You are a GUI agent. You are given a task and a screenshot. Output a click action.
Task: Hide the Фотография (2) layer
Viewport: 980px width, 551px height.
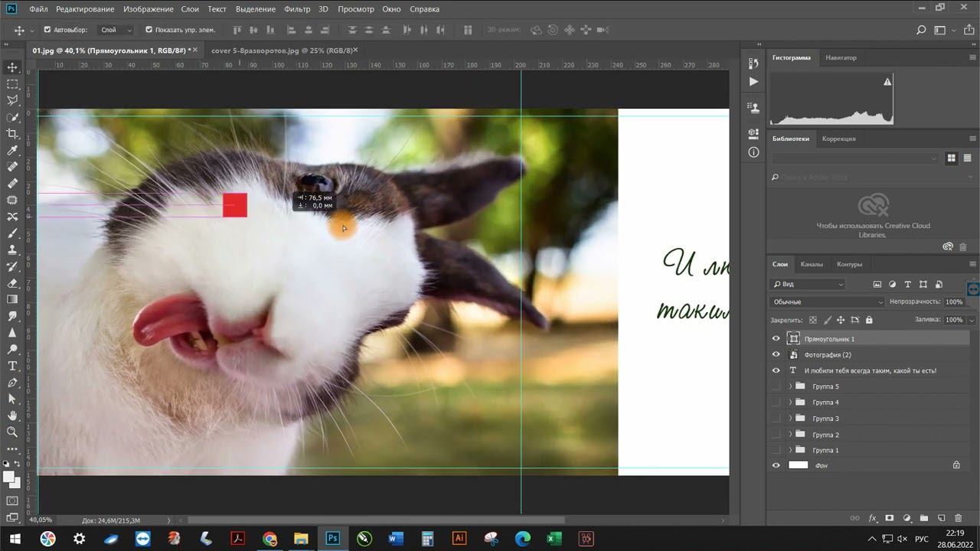coord(776,354)
